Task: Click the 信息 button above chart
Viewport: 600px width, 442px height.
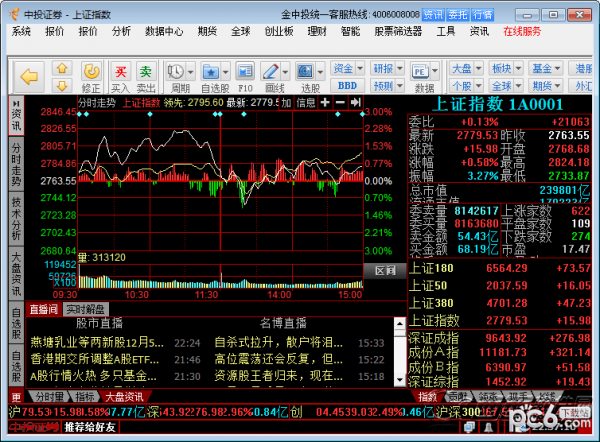Action: point(306,102)
